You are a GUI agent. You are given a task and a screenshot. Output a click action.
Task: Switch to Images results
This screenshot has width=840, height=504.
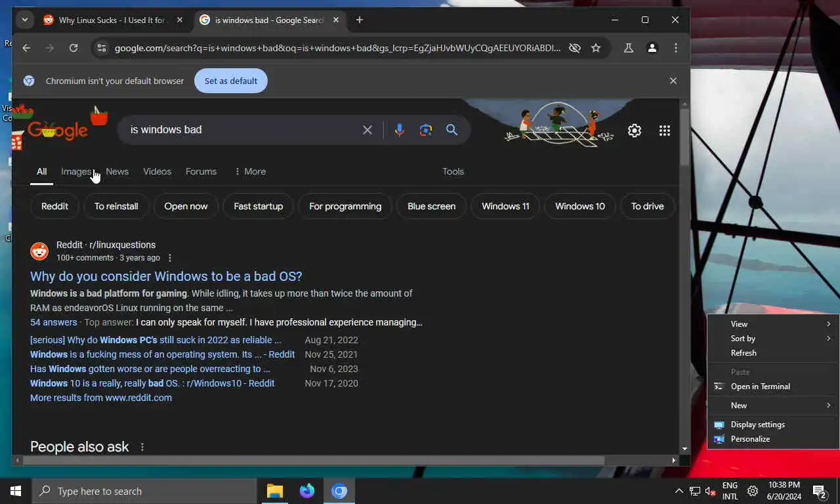coord(76,171)
